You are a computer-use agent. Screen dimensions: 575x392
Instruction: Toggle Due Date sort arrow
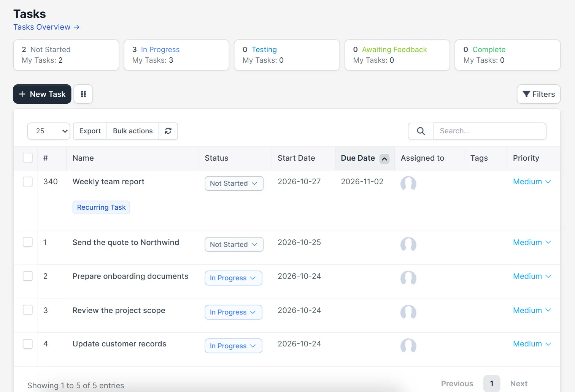384,159
